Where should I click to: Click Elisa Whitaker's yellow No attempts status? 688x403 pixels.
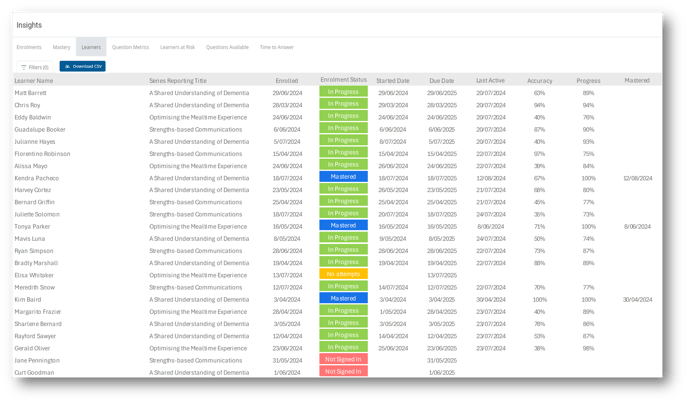pos(343,274)
